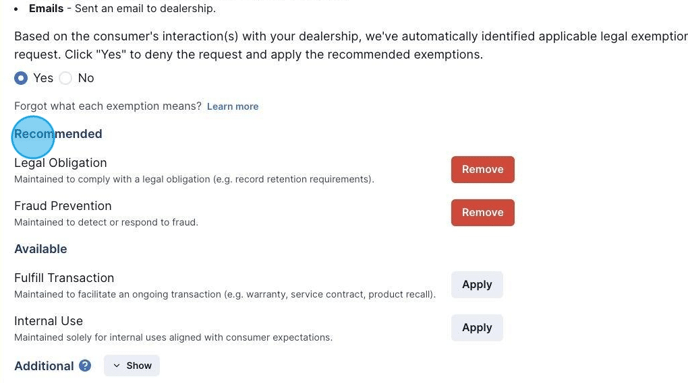Select the Legal Obligation exemption title
The image size is (688, 383).
pyautogui.click(x=61, y=163)
